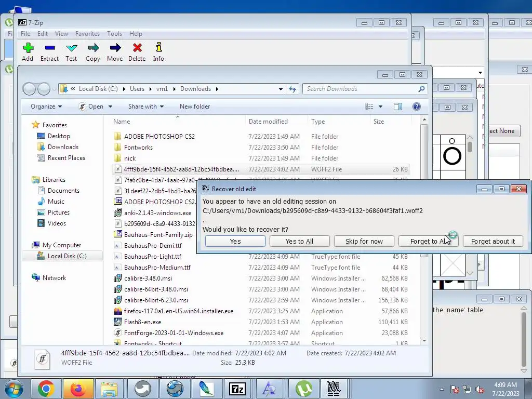Select firefox-117.0a1 installer exe file

pos(179,311)
